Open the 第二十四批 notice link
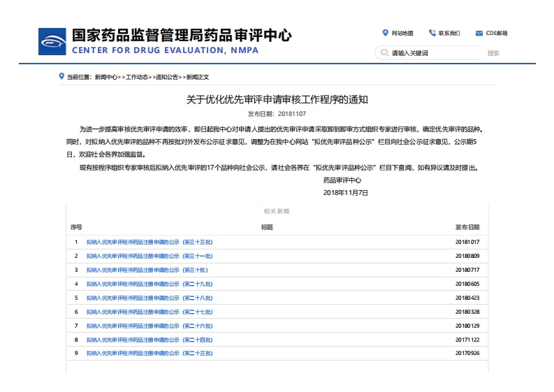554x392 pixels. 150,340
